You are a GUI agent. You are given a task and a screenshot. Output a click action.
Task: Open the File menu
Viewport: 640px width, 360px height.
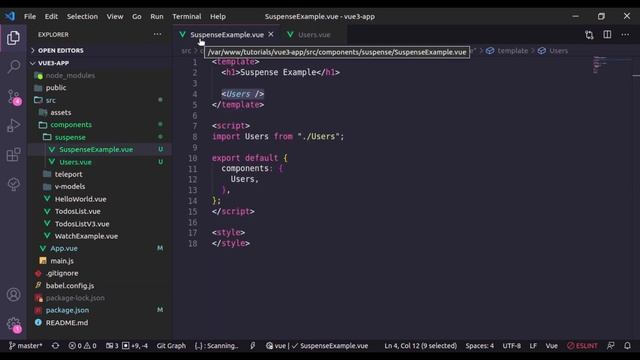30,16
